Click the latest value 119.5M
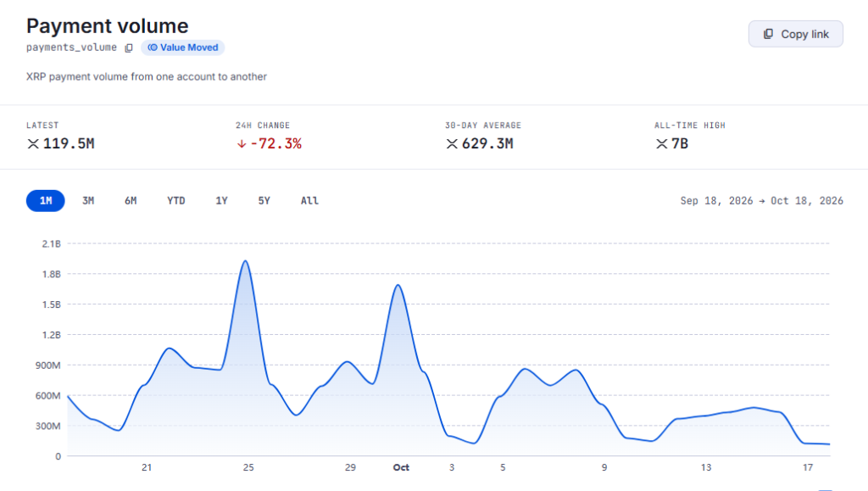Screen dimensions: 868x491 [x=69, y=144]
